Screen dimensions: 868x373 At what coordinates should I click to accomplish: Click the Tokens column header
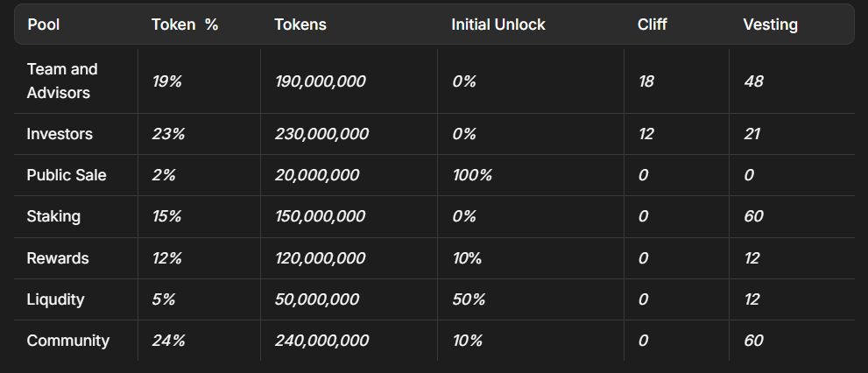300,25
